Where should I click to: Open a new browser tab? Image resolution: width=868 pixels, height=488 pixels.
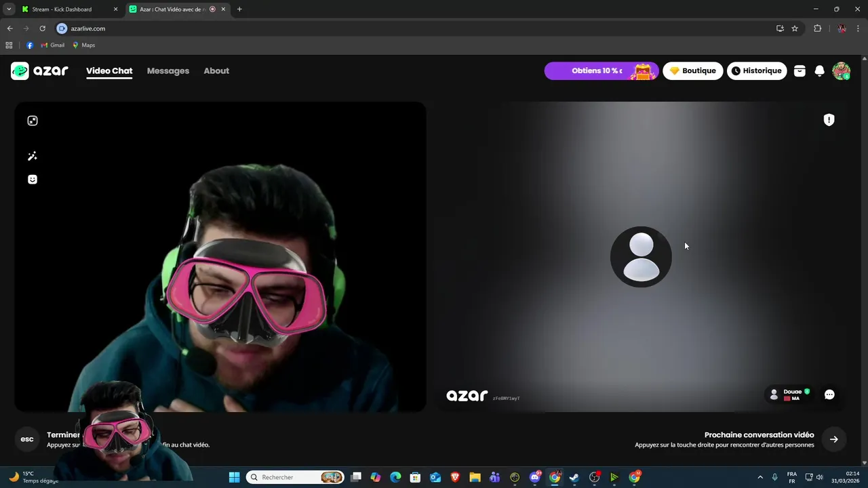click(x=239, y=9)
